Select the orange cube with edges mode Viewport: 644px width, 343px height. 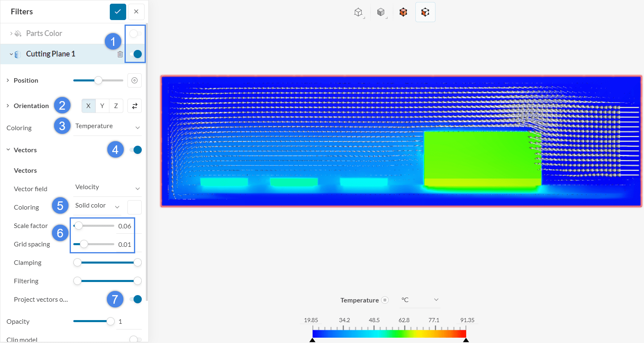[x=425, y=12]
